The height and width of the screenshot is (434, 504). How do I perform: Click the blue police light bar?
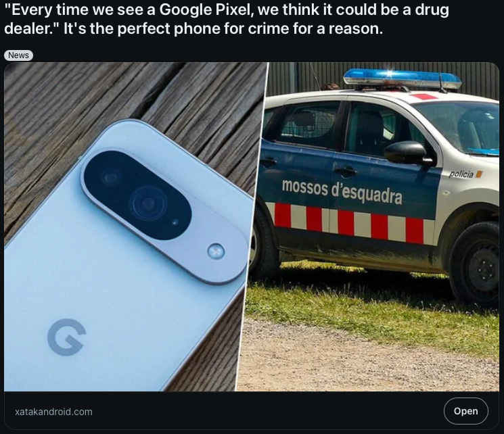402,78
